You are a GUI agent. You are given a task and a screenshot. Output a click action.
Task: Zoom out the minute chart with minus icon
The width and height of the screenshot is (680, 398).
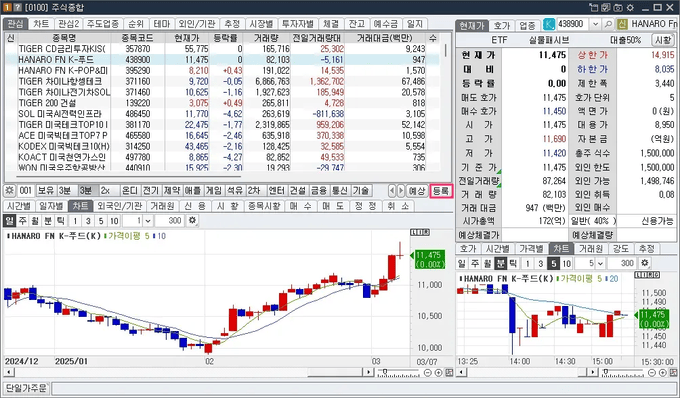pyautogui.click(x=652, y=372)
